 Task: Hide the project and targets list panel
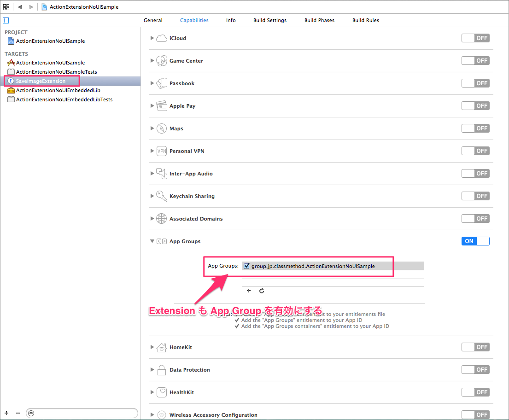tap(6, 20)
